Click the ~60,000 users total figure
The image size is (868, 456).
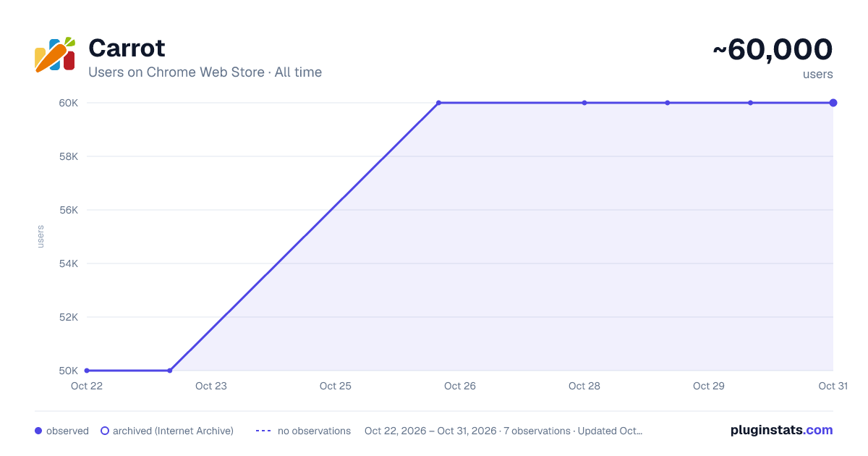(x=773, y=50)
